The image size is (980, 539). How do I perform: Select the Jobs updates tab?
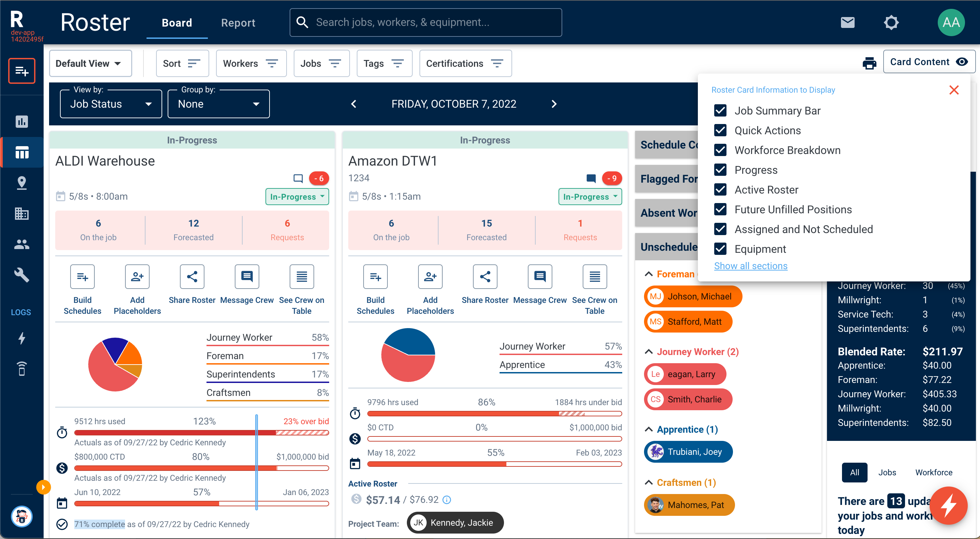pos(887,473)
